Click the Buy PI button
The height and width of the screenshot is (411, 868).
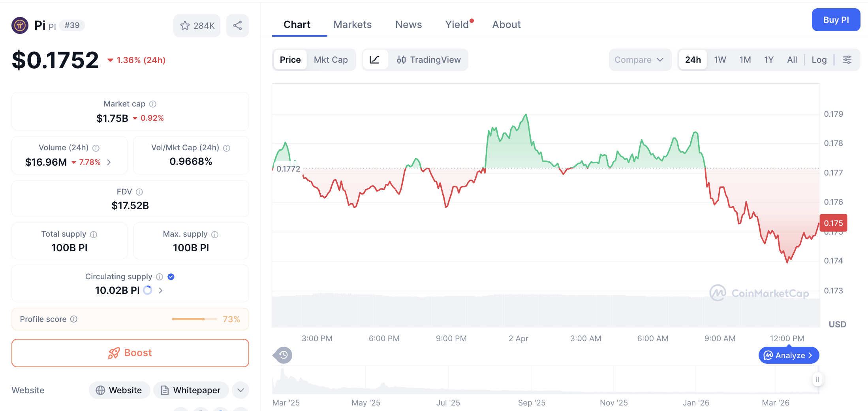tap(836, 19)
